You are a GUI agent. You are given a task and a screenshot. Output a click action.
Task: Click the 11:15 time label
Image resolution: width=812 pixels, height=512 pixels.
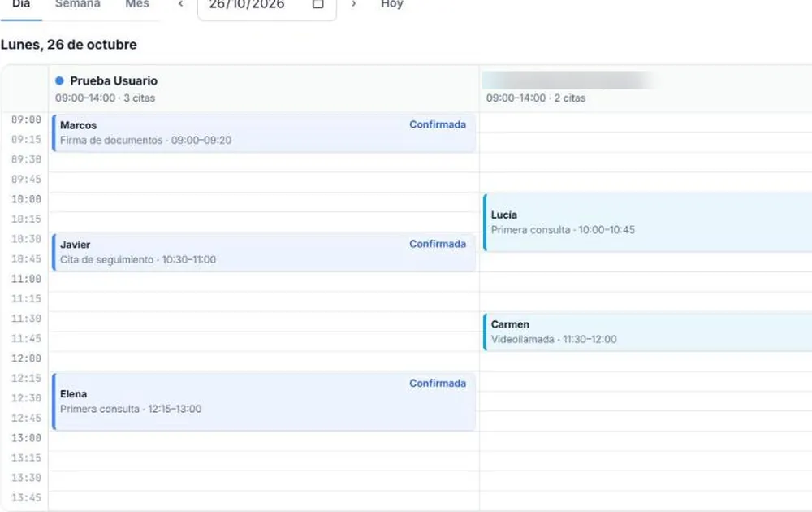point(26,298)
